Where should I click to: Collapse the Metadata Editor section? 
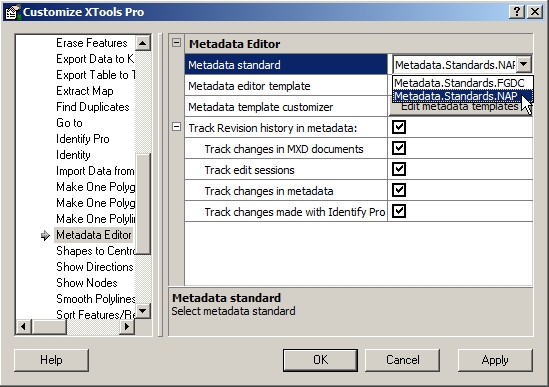coord(177,43)
